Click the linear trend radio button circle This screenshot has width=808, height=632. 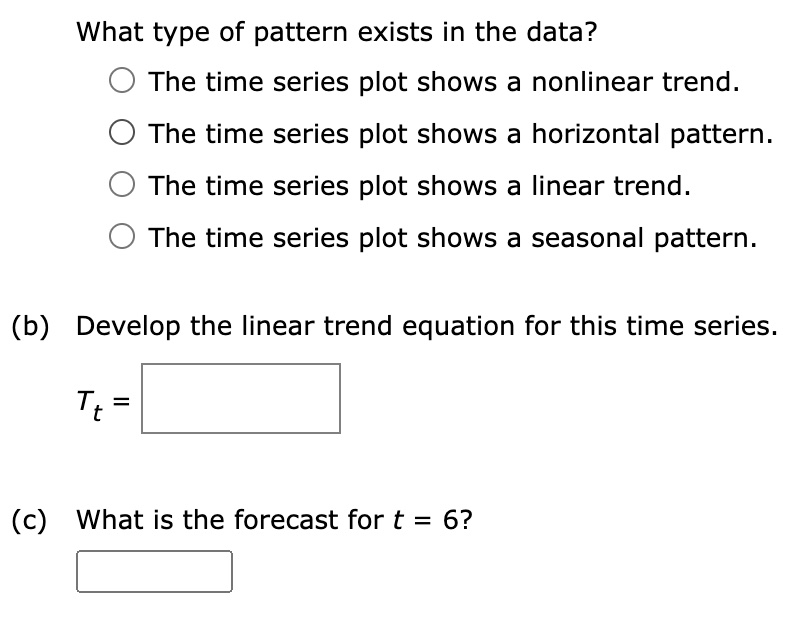(121, 186)
